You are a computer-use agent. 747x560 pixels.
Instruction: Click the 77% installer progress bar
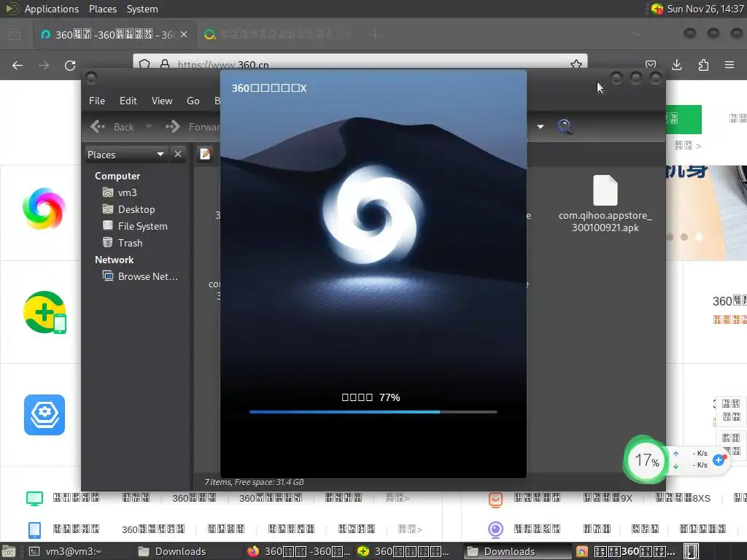pos(373,412)
